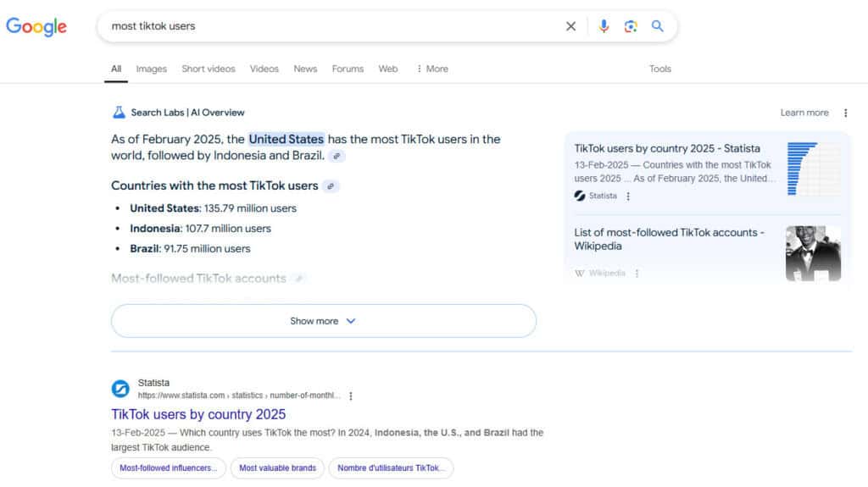This screenshot has height=487, width=868.
Task: Open 'List of most-followed TikTok accounts' Wikipedia card
Action: tap(669, 239)
